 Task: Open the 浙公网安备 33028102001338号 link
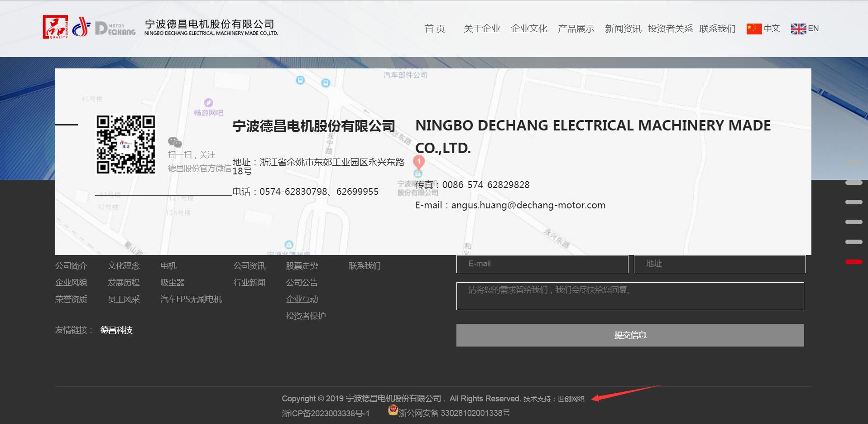[454, 413]
